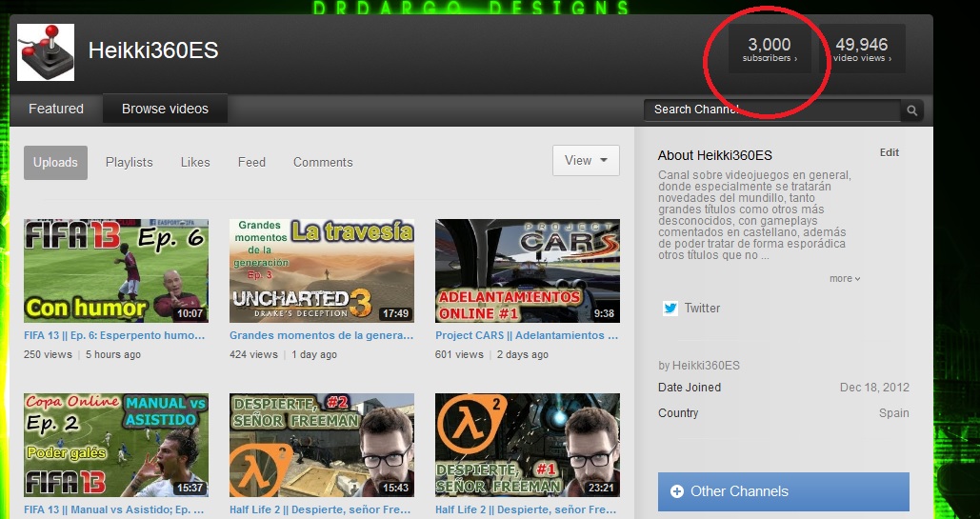The width and height of the screenshot is (980, 519).
Task: Open the Uncharted 3 La travesía thumbnail
Action: (322, 270)
